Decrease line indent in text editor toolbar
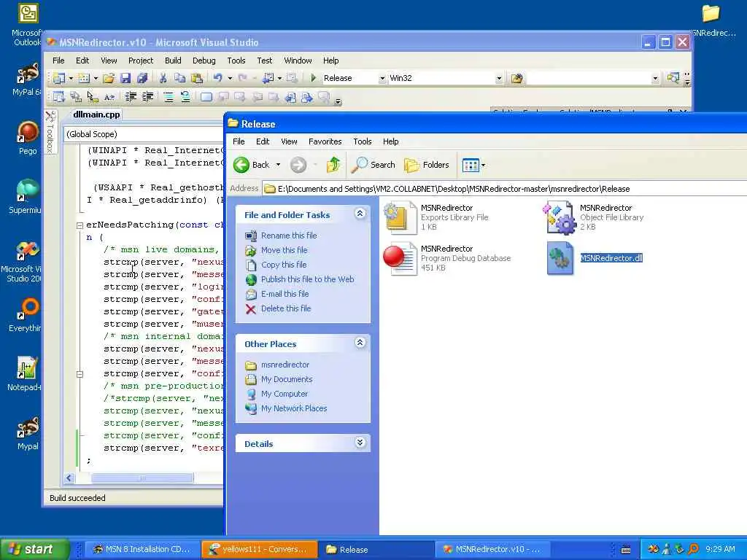This screenshot has width=747, height=560. [x=131, y=97]
